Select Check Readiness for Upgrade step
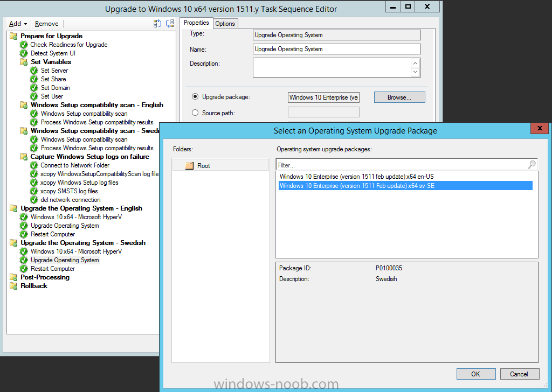This screenshot has width=552, height=392. tap(69, 45)
